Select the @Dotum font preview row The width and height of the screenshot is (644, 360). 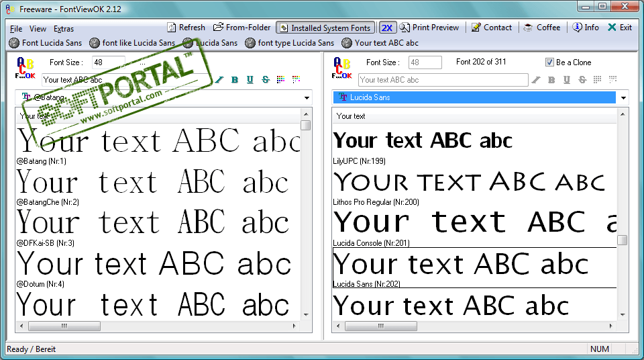pos(158,268)
